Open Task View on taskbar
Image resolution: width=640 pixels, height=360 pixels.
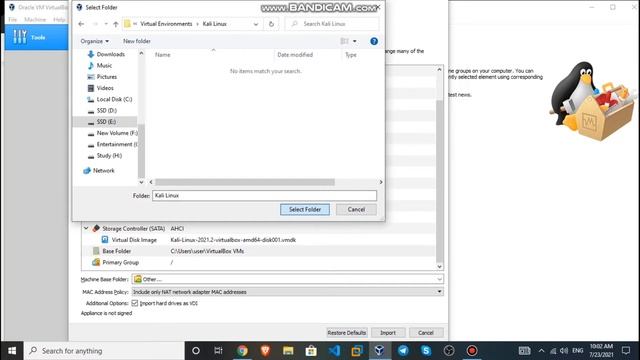tap(218, 351)
